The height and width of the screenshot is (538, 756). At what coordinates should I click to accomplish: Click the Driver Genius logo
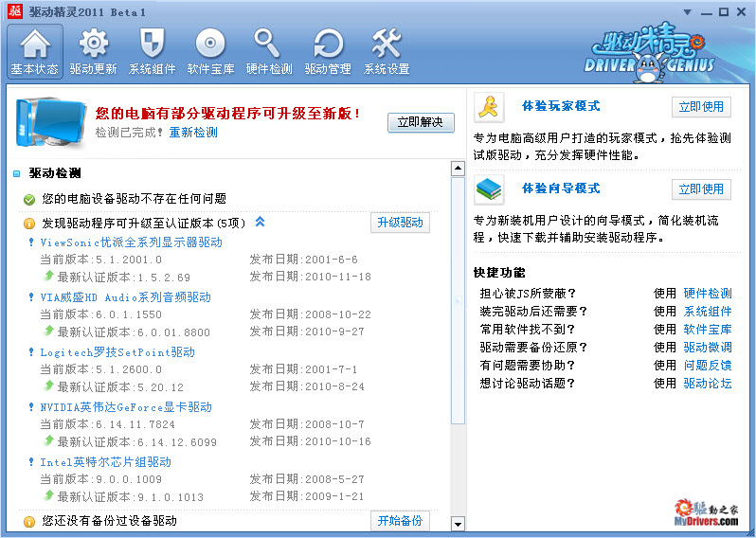pos(650,52)
